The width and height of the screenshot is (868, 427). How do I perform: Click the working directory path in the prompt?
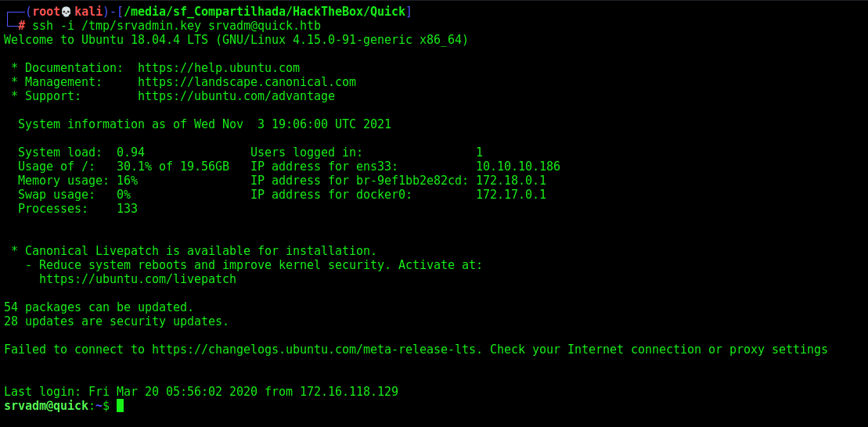pyautogui.click(x=265, y=12)
